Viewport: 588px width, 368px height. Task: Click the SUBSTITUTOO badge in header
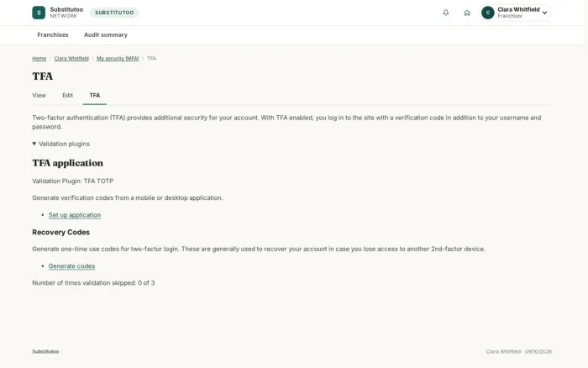114,13
